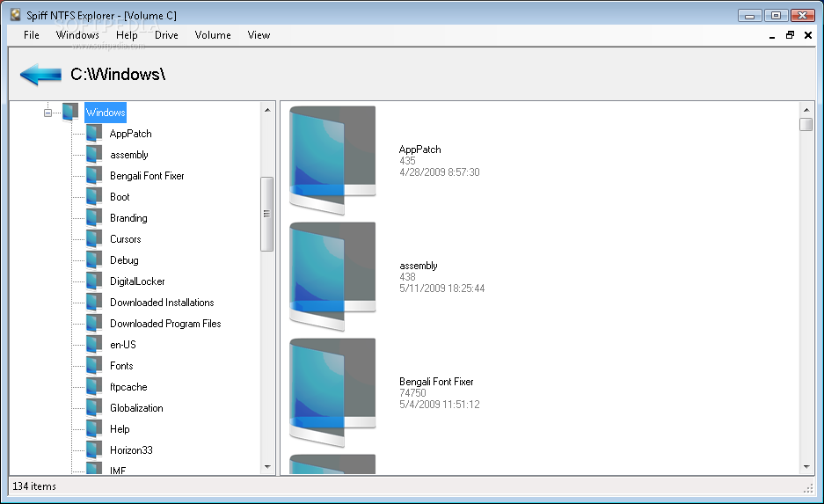Screen dimensions: 824x504
Task: Select Cursors in the folder tree
Action: click(x=126, y=238)
